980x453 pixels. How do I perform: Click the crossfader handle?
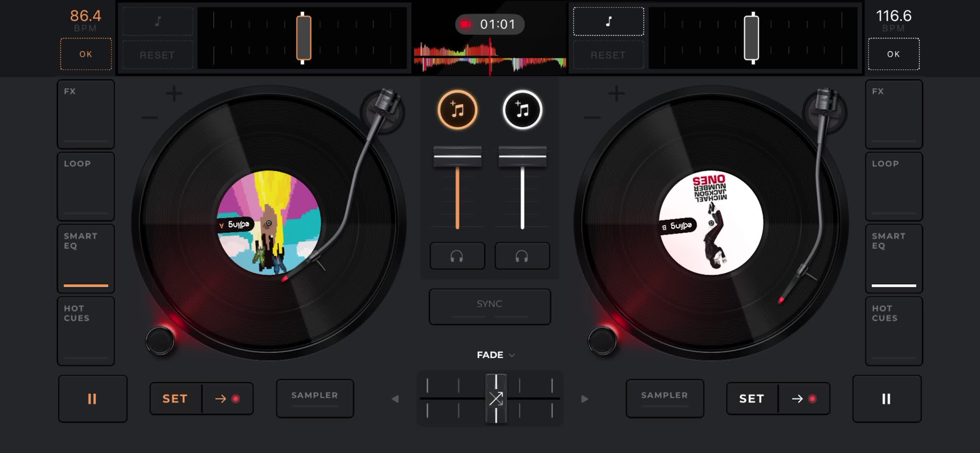pos(496,399)
